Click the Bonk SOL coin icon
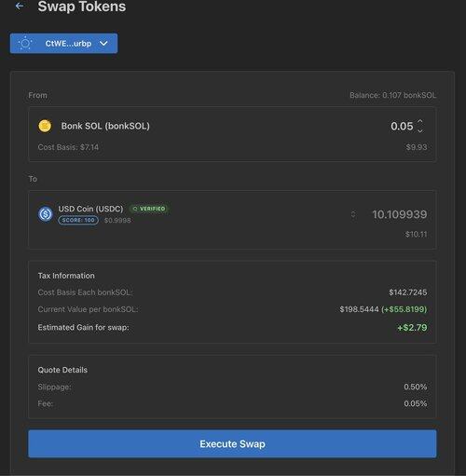This screenshot has width=466, height=476. 45,126
